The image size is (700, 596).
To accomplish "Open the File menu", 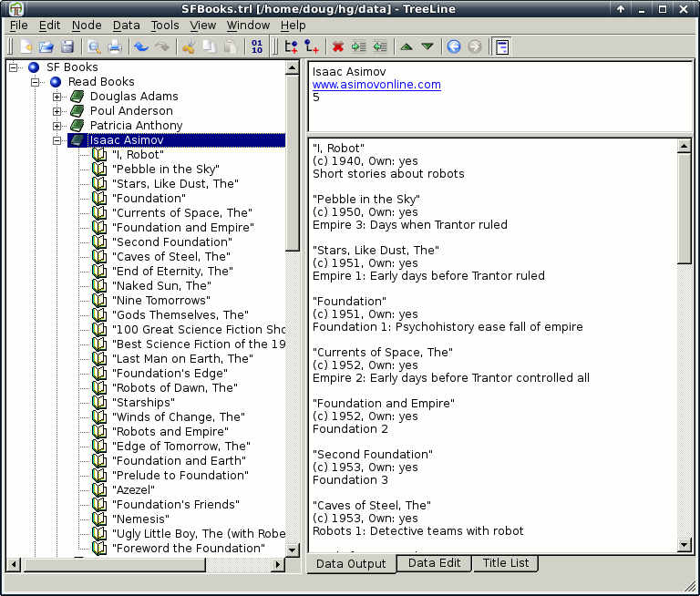I will [x=19, y=26].
